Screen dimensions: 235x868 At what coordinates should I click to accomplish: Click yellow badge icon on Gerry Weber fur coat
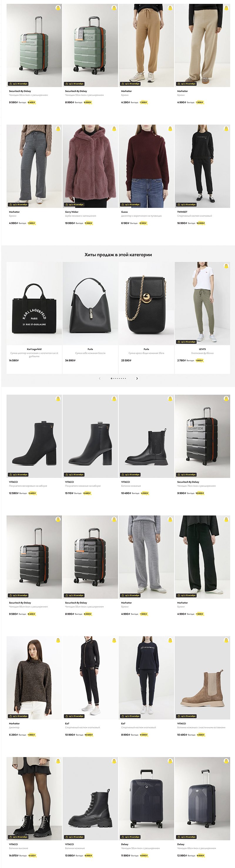pyautogui.click(x=114, y=128)
